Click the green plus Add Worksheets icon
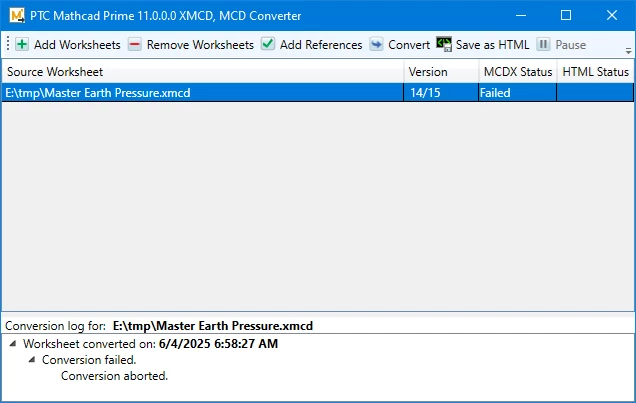Viewport: 636px width, 403px height. pyautogui.click(x=22, y=44)
